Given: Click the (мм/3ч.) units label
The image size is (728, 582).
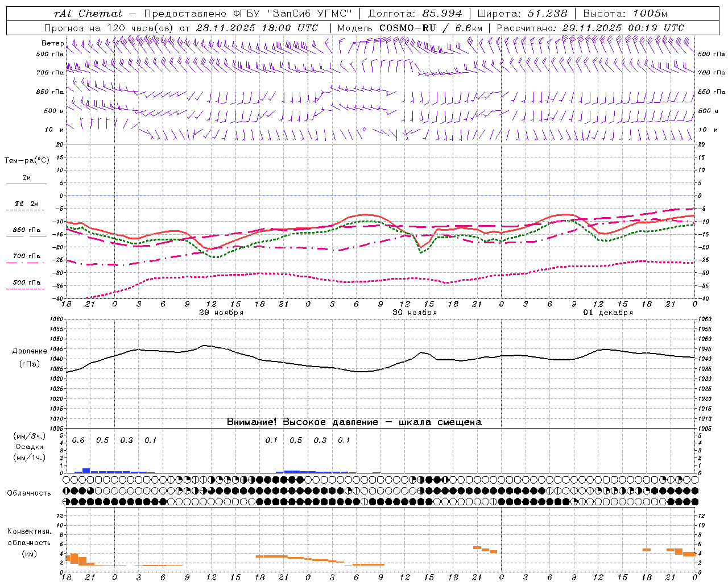Looking at the screenshot, I should (x=30, y=436).
